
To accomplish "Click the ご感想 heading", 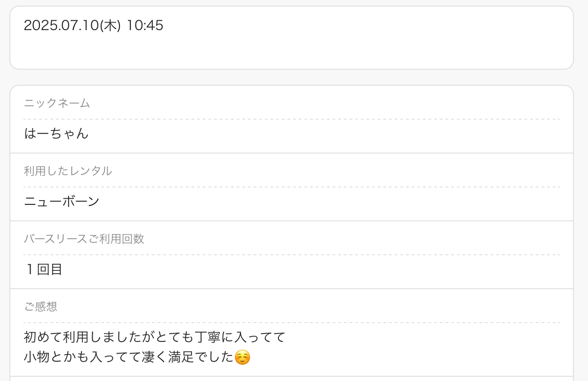I will pyautogui.click(x=40, y=307).
